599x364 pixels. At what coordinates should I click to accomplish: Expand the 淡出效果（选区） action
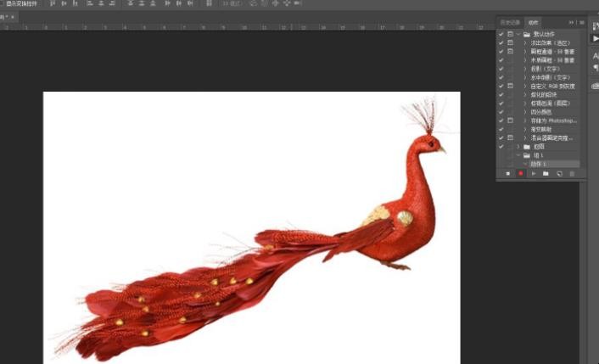click(525, 42)
